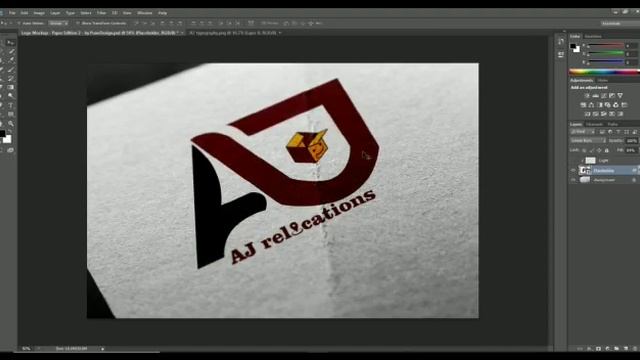Open the Image menu
This screenshot has height=360, width=640.
click(x=39, y=13)
